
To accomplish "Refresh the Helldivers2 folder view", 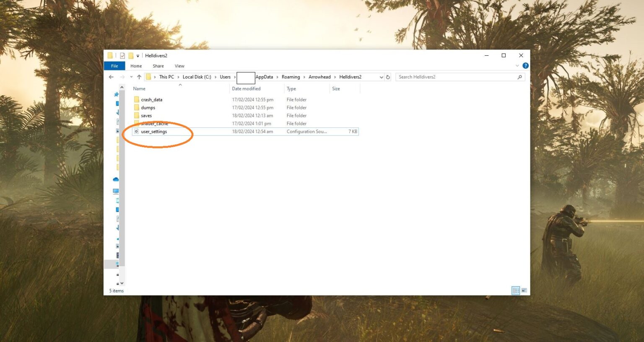I will point(388,77).
